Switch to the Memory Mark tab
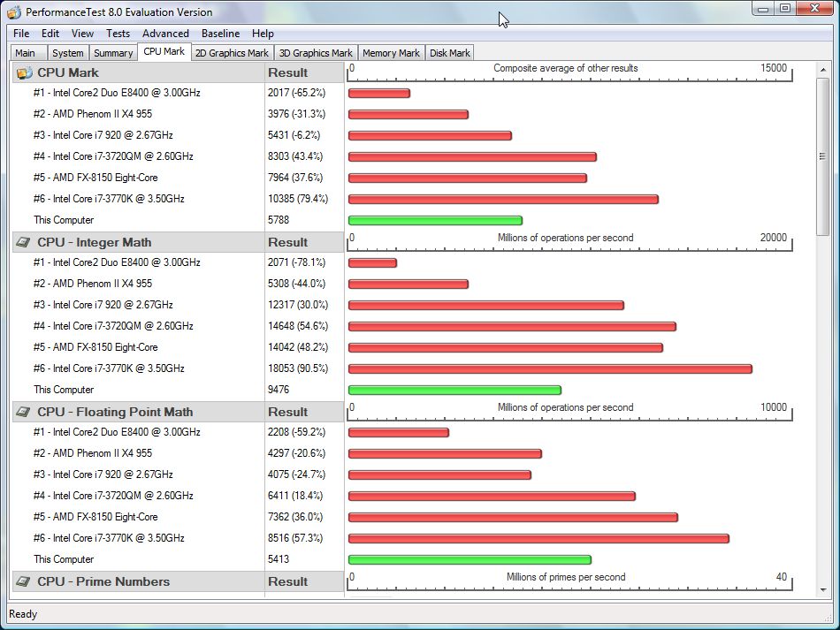 [391, 53]
